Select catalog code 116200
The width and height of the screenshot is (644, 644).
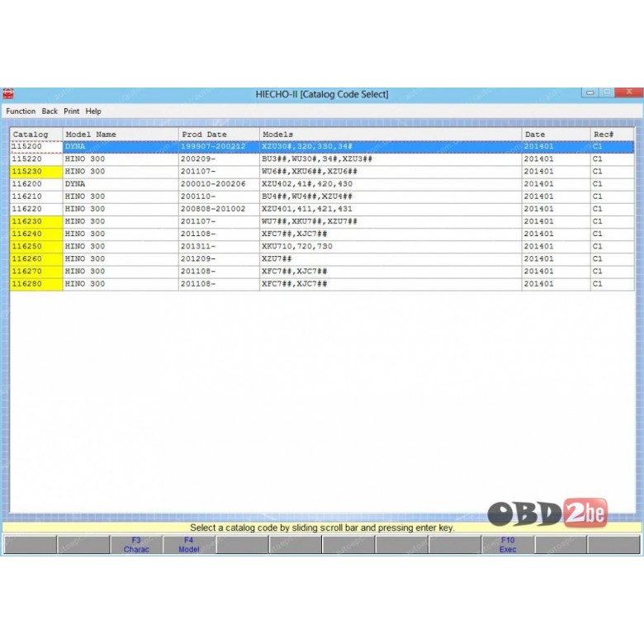point(36,184)
